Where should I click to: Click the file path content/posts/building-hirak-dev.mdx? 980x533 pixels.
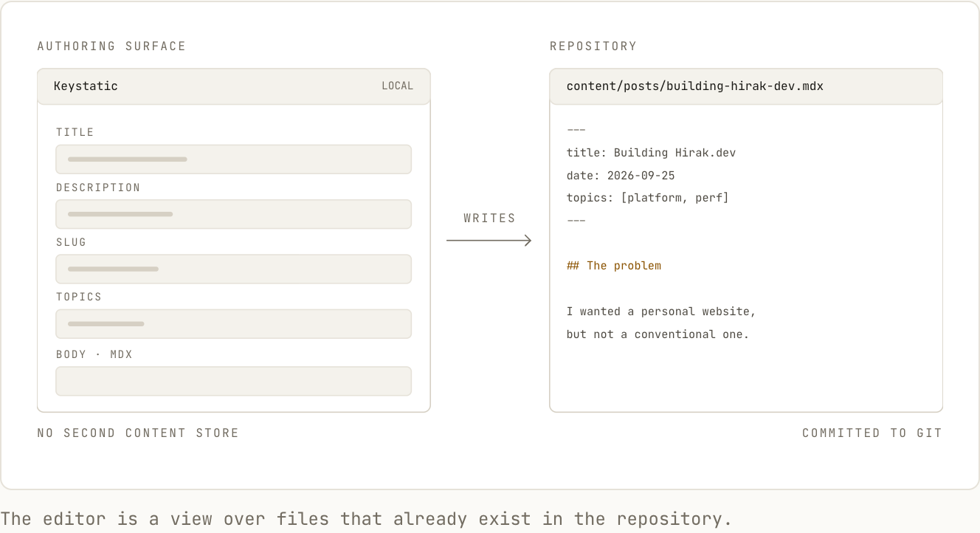coord(694,86)
